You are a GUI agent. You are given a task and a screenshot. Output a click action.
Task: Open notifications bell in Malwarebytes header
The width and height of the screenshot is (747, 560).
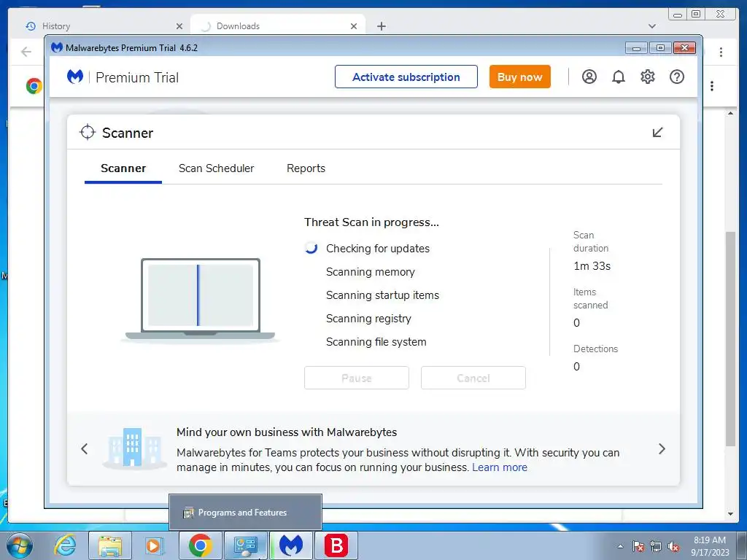[x=619, y=77]
